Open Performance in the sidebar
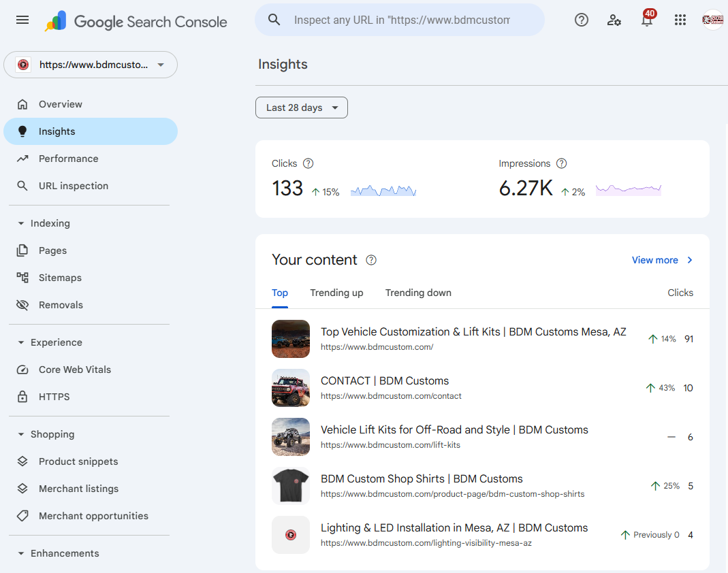Viewport: 728px width, 573px height. coord(91,159)
